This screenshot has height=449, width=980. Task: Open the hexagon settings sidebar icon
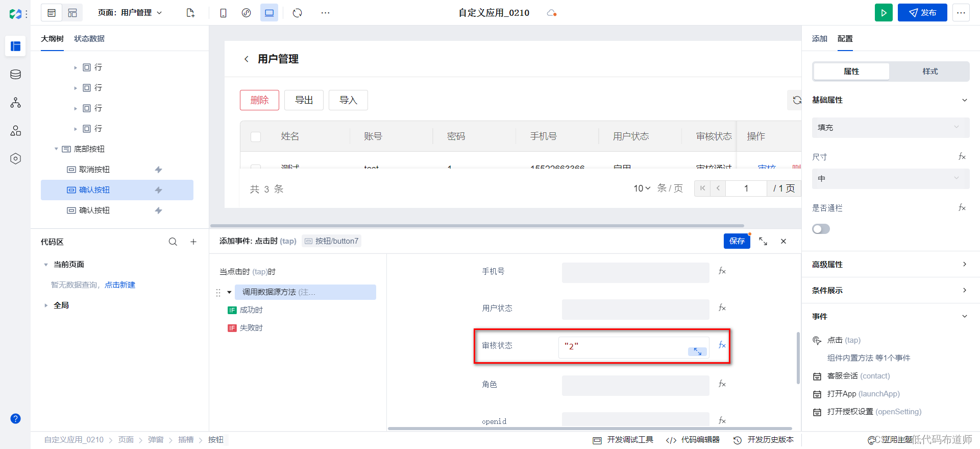click(x=16, y=159)
